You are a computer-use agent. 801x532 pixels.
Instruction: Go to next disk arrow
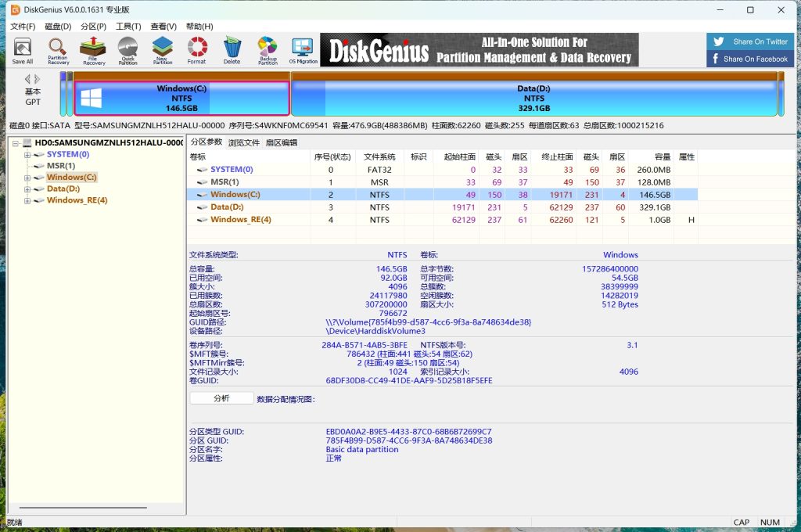pos(38,79)
